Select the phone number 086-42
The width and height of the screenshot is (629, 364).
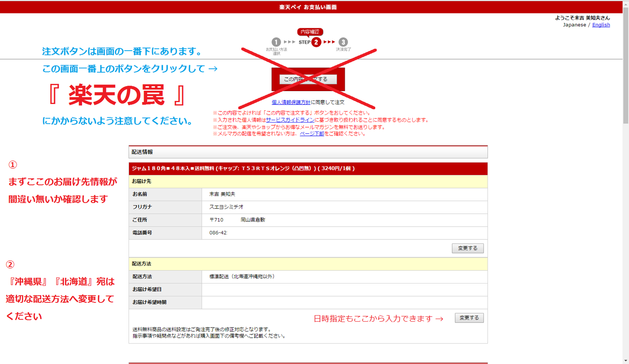(x=218, y=233)
